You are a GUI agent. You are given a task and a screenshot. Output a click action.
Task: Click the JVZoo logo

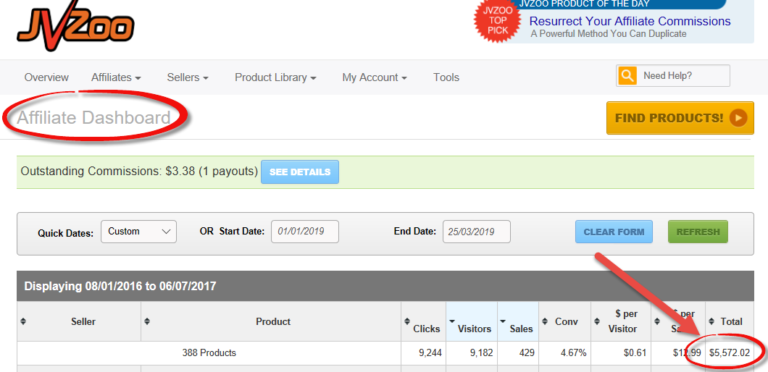pyautogui.click(x=75, y=25)
